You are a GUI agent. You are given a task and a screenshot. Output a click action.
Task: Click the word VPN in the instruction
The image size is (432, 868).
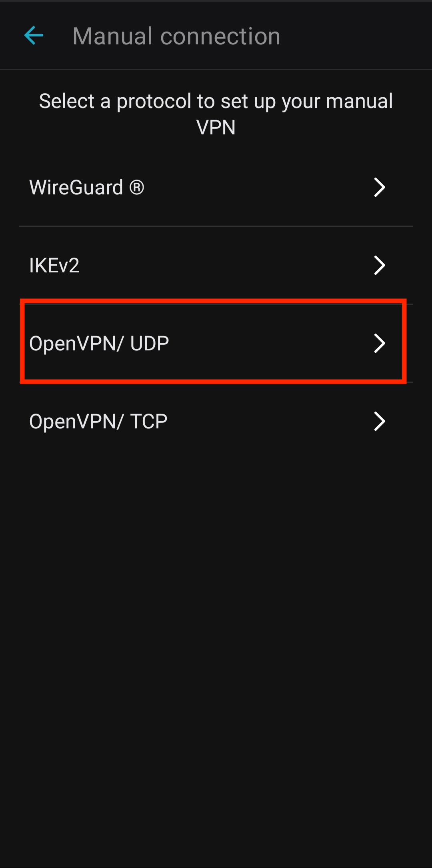coord(216,128)
